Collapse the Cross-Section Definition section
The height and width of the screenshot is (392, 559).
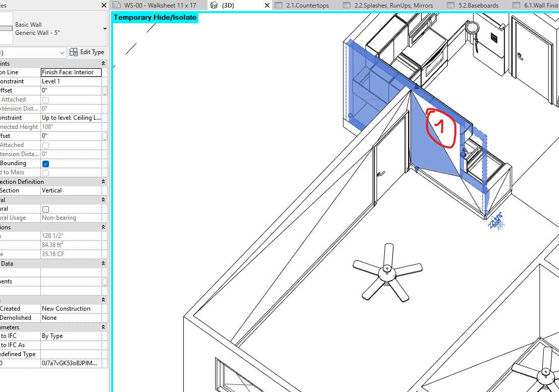(x=104, y=181)
